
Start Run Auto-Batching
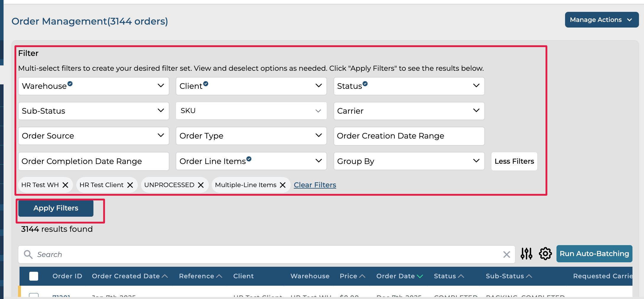click(x=594, y=254)
